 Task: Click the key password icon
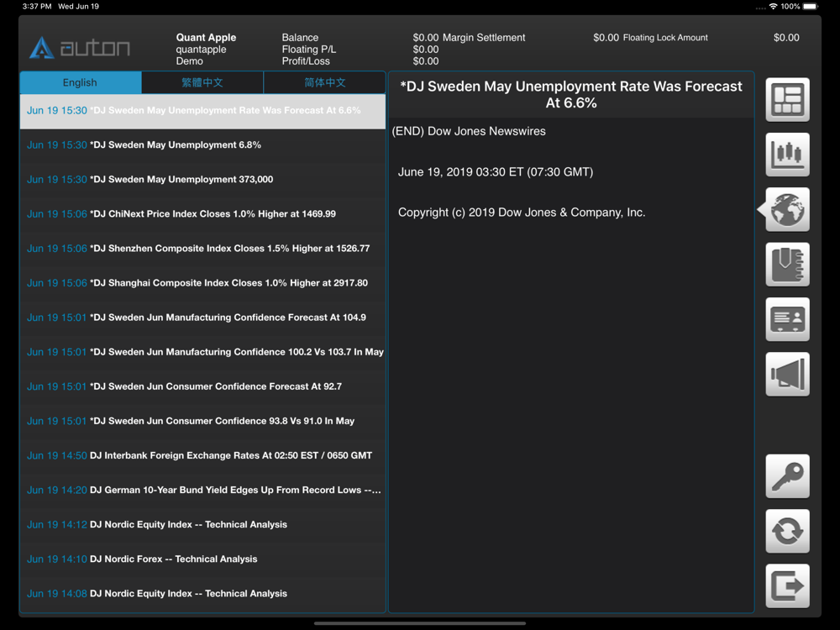[787, 476]
